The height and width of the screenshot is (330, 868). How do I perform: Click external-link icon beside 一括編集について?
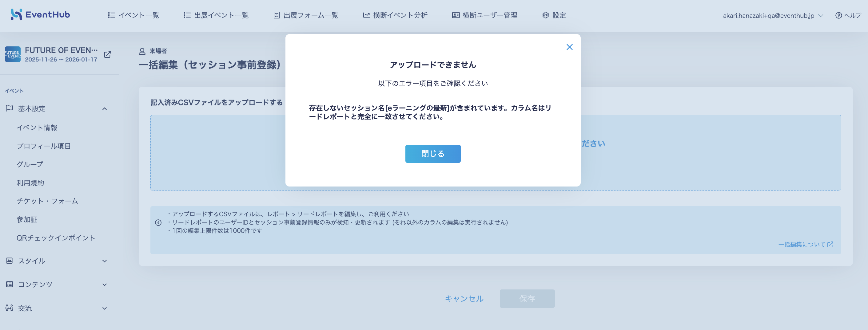click(830, 245)
